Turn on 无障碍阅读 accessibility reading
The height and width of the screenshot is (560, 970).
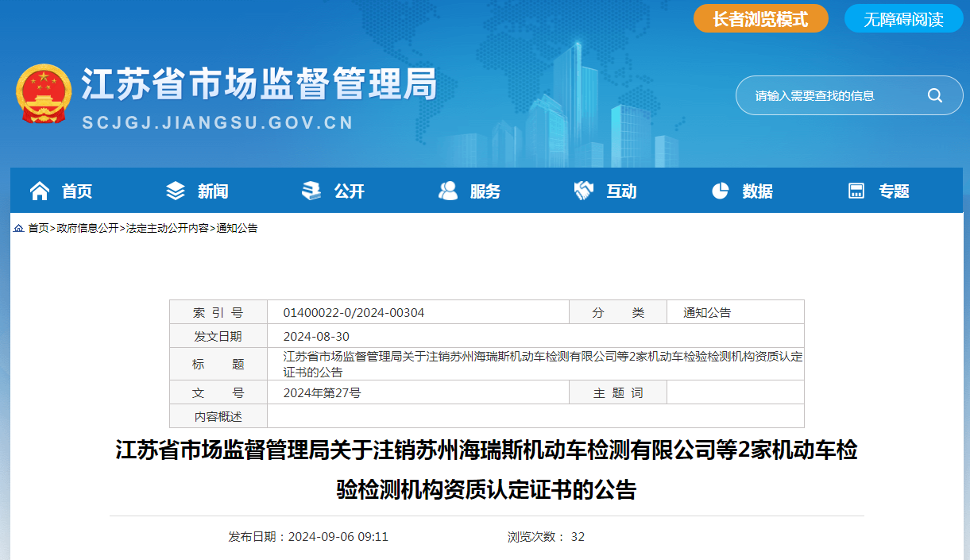[903, 19]
